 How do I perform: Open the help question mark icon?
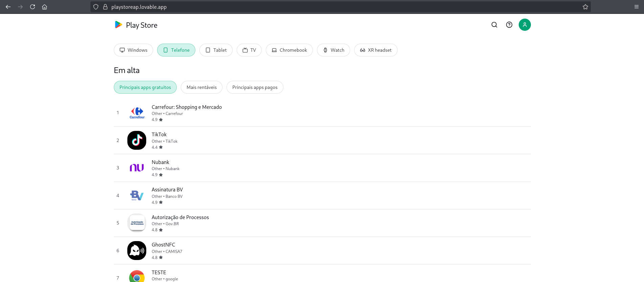click(509, 25)
